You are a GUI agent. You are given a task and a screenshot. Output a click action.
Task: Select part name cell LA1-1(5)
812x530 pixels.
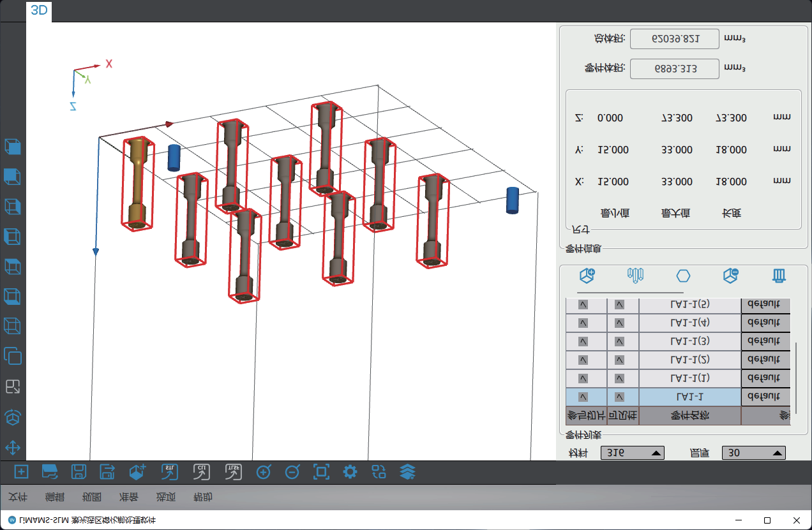click(690, 305)
